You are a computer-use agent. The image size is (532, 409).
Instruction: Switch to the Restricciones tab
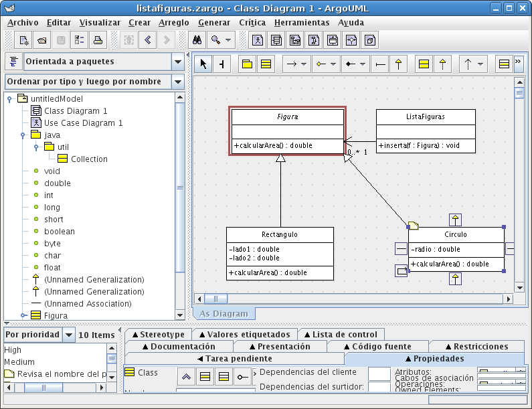pos(476,347)
